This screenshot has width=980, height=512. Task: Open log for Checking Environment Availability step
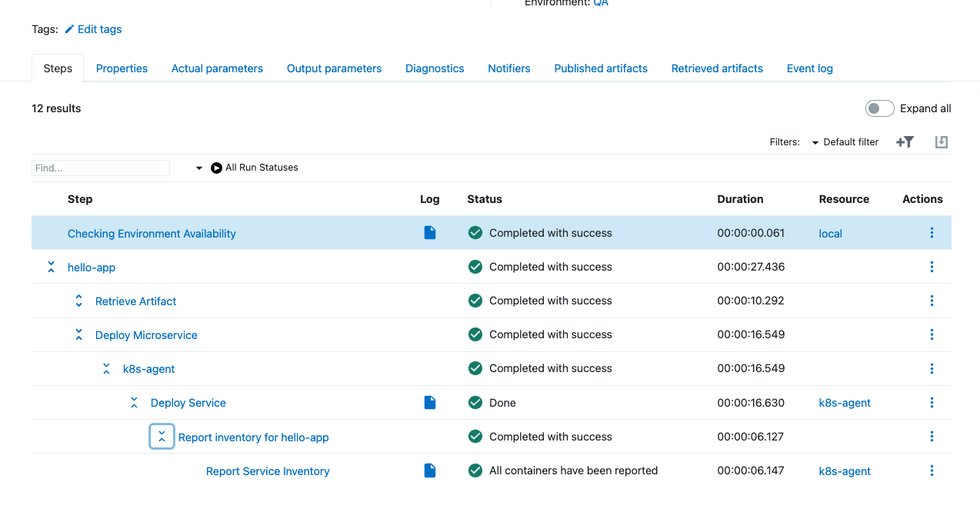[x=430, y=233]
